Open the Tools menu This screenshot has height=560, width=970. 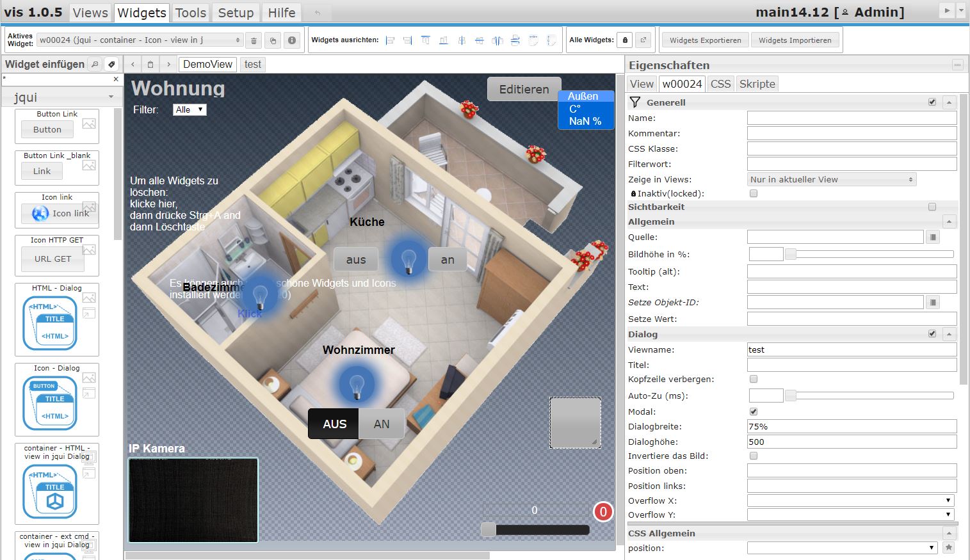pyautogui.click(x=191, y=13)
